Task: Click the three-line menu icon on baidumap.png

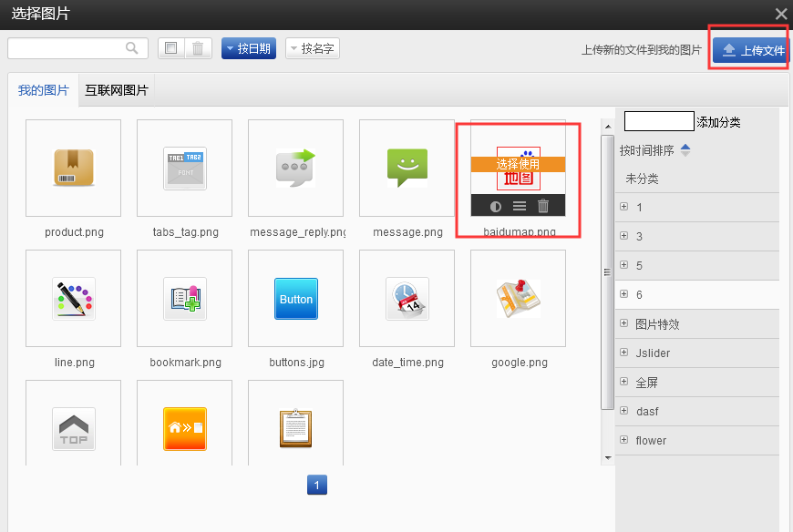Action: [x=520, y=206]
